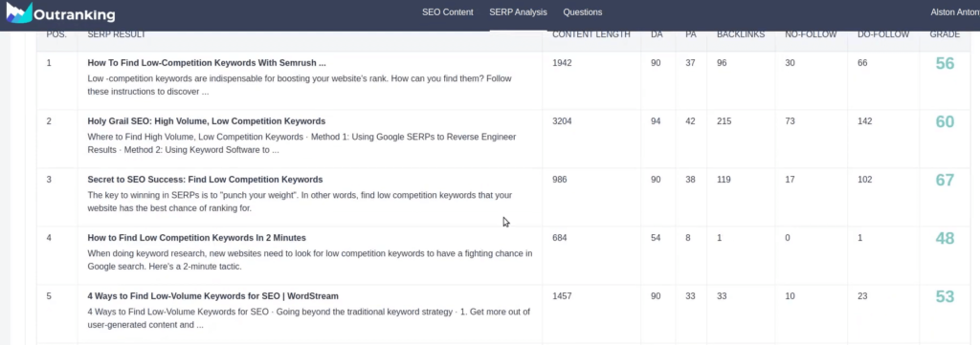
Task: Click do-follow value 23 in WordStream row
Action: [x=862, y=295]
